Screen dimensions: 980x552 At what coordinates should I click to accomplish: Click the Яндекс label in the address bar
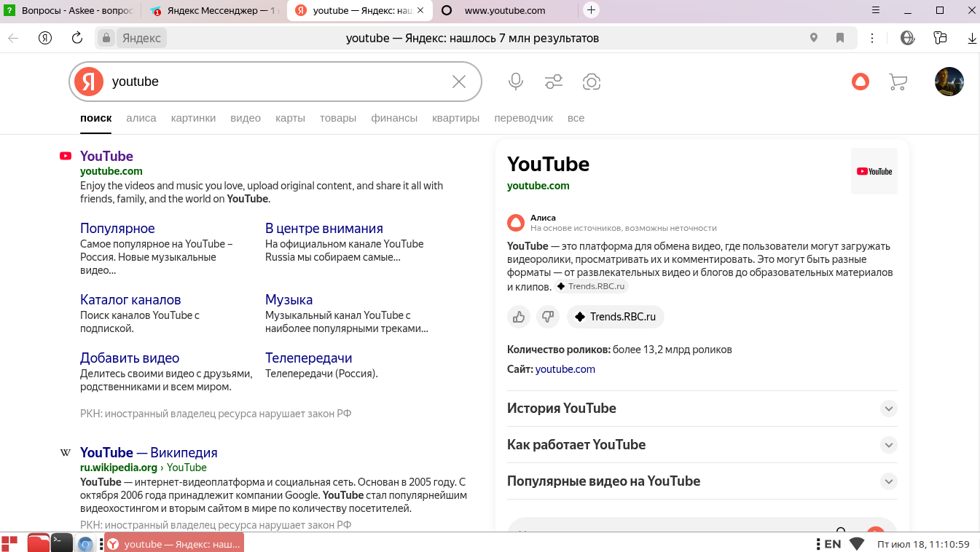coord(141,38)
